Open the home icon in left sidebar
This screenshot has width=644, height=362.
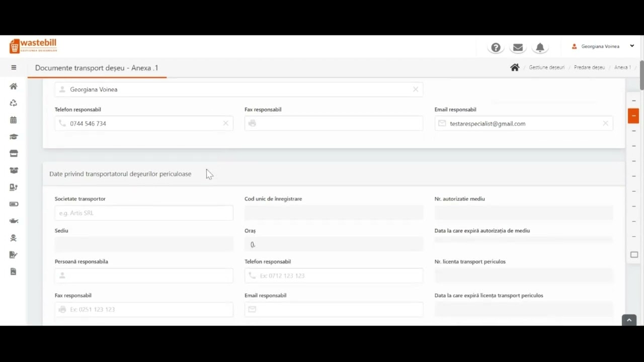14,86
